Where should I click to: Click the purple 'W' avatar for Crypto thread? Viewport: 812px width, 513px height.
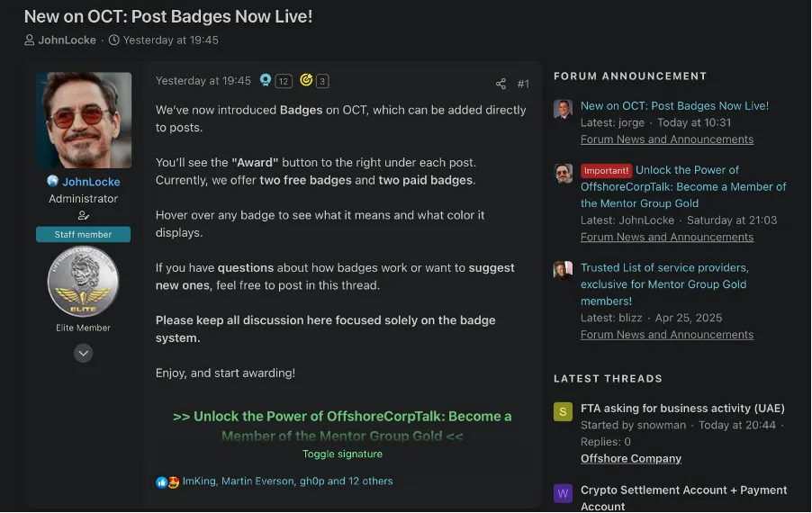563,493
